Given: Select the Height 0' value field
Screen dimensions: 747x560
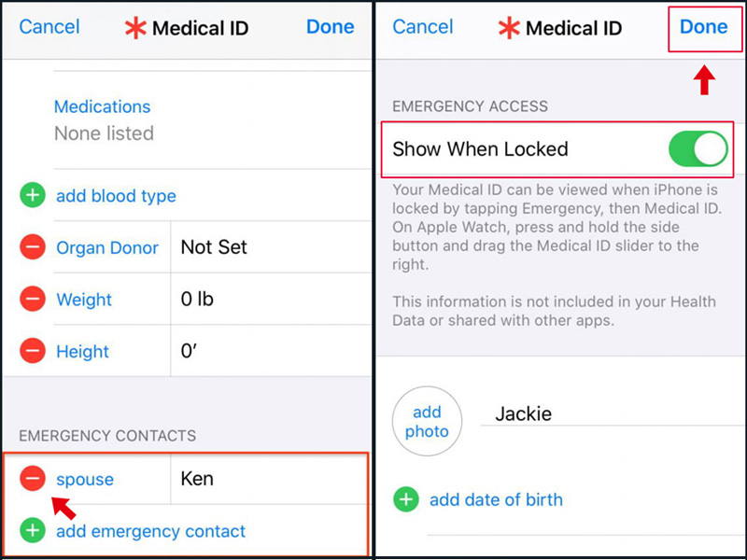Looking at the screenshot, I should [x=271, y=351].
